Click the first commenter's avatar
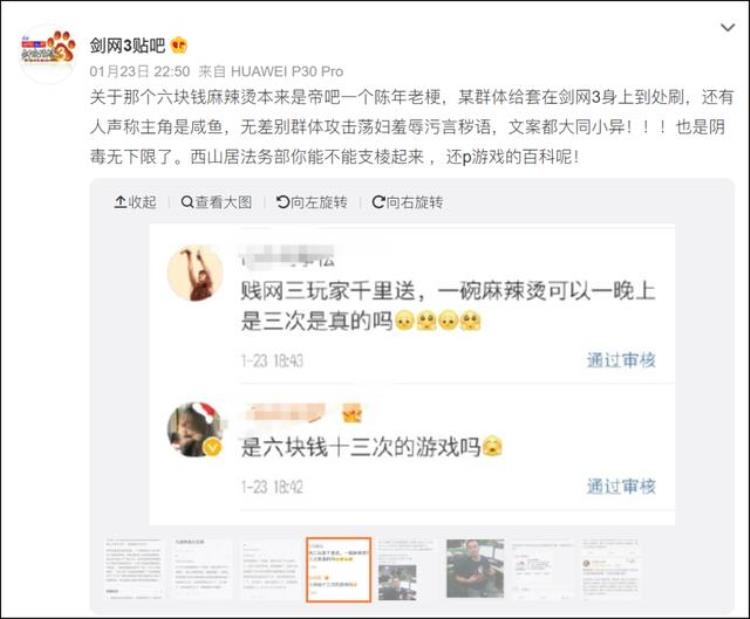The width and height of the screenshot is (750, 619). (x=195, y=273)
